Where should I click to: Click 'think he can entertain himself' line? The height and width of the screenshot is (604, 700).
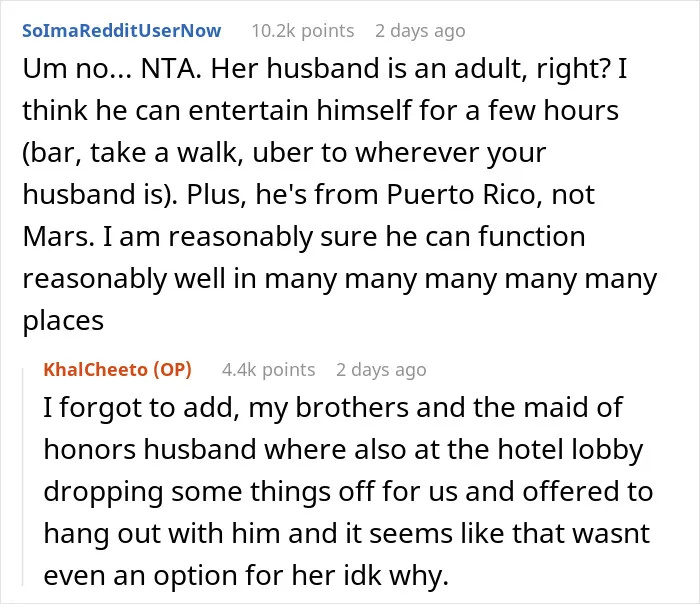point(320,110)
